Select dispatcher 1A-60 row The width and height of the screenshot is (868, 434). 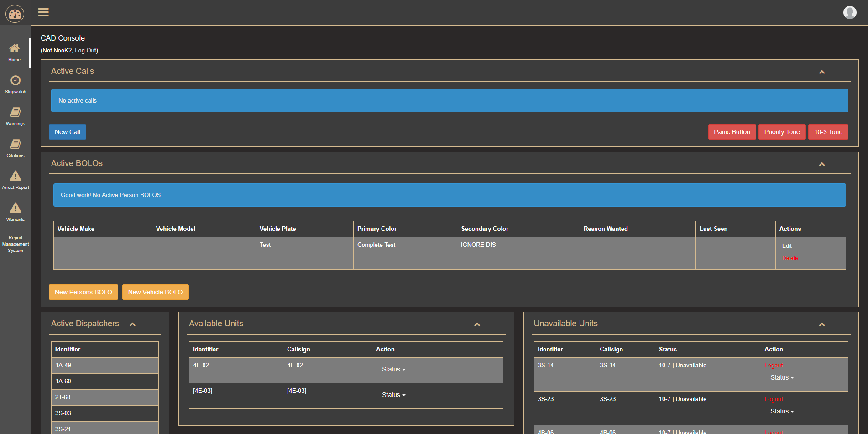pos(105,382)
